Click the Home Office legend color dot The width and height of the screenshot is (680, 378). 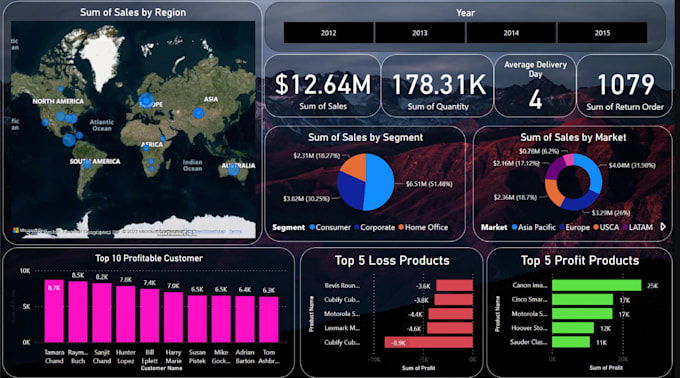coord(401,227)
